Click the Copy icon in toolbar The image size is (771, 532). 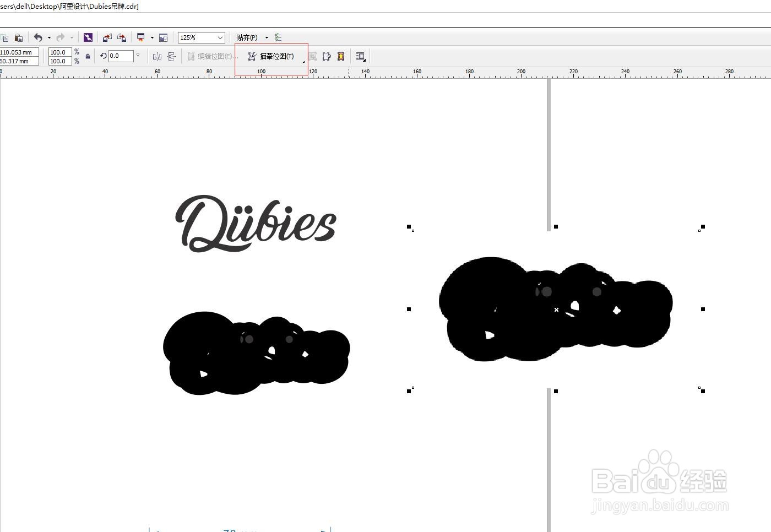(x=4, y=37)
